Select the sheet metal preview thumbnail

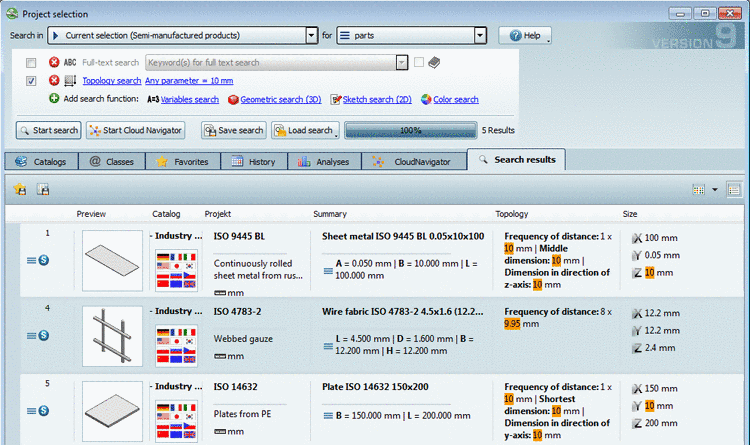[x=112, y=261]
